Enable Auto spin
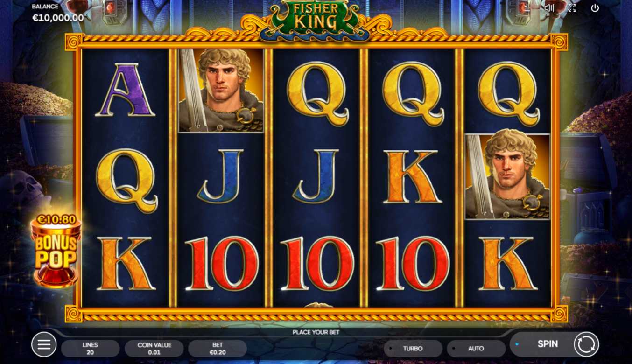This screenshot has width=632, height=364. coord(476,349)
